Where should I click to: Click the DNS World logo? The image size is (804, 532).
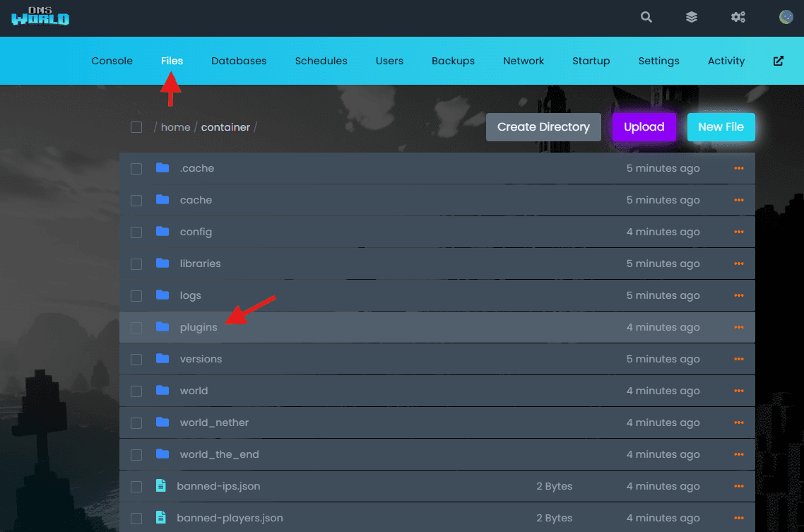click(x=40, y=17)
